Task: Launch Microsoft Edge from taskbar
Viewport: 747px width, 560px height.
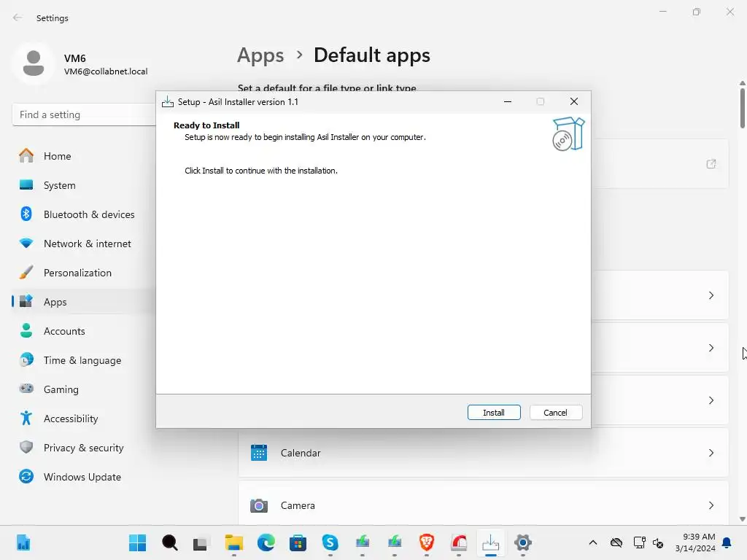Action: pyautogui.click(x=266, y=542)
